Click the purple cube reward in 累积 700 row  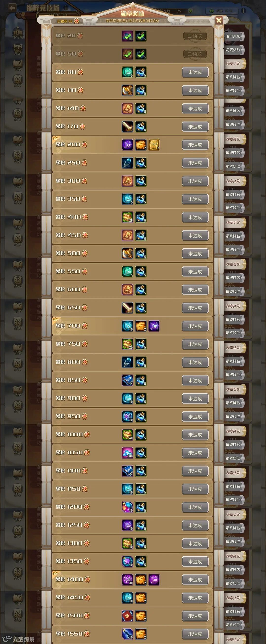pos(154,326)
